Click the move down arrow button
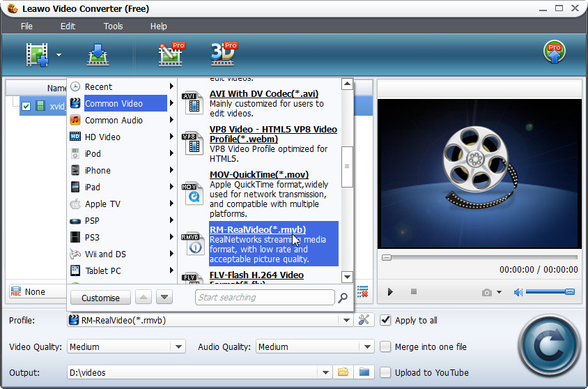Screen dimensions: 588x389 point(164,297)
